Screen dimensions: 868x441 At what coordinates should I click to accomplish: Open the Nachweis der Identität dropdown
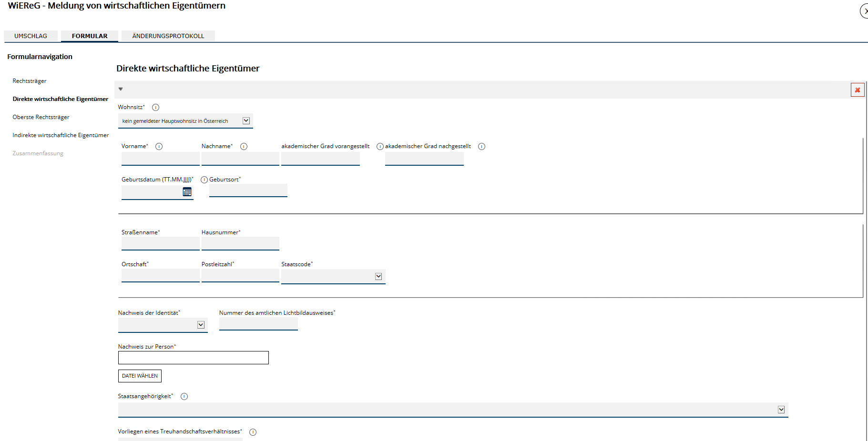click(x=201, y=325)
